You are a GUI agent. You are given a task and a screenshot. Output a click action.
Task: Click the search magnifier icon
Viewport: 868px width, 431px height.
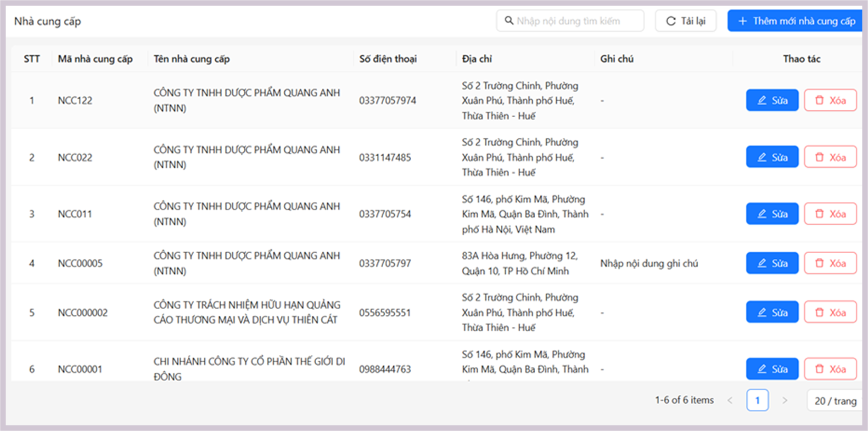(x=509, y=21)
